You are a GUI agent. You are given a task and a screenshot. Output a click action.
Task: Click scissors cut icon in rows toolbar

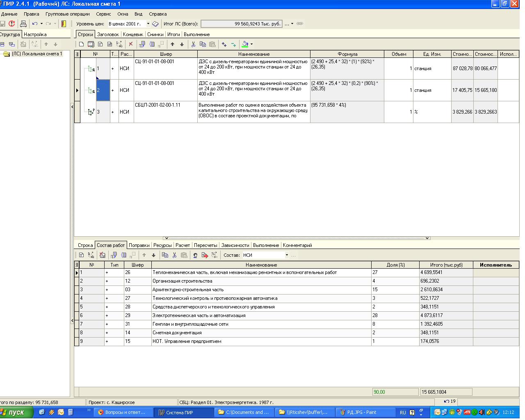193,44
